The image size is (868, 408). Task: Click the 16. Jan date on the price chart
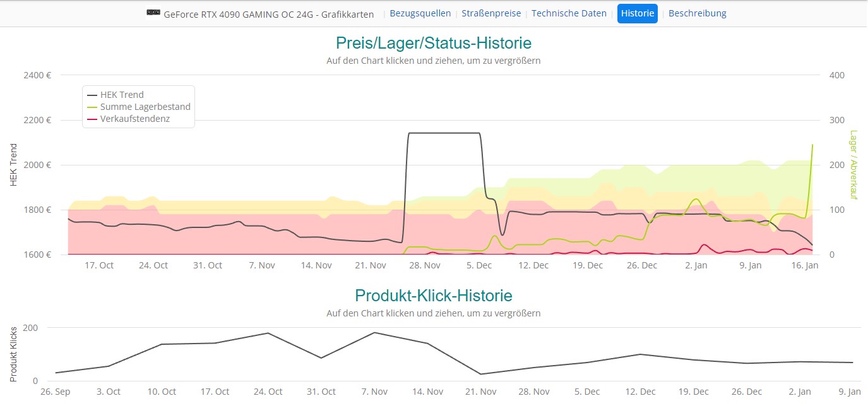[804, 265]
